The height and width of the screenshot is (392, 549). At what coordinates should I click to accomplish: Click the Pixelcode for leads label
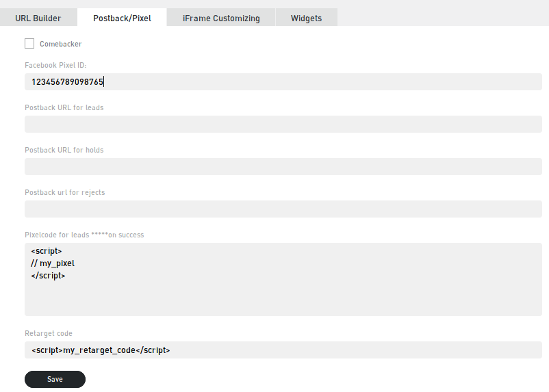click(84, 235)
